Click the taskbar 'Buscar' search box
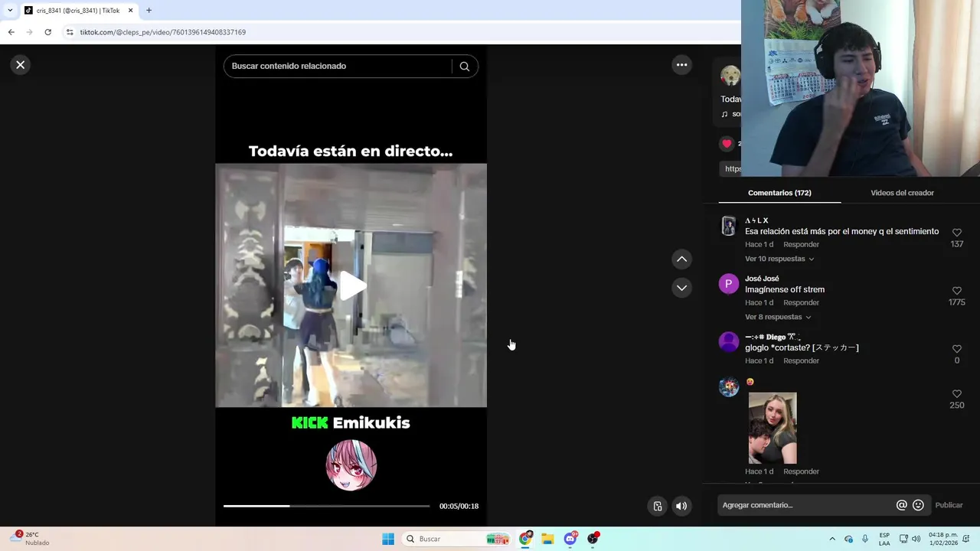Screen dimensions: 980x551 (457, 539)
